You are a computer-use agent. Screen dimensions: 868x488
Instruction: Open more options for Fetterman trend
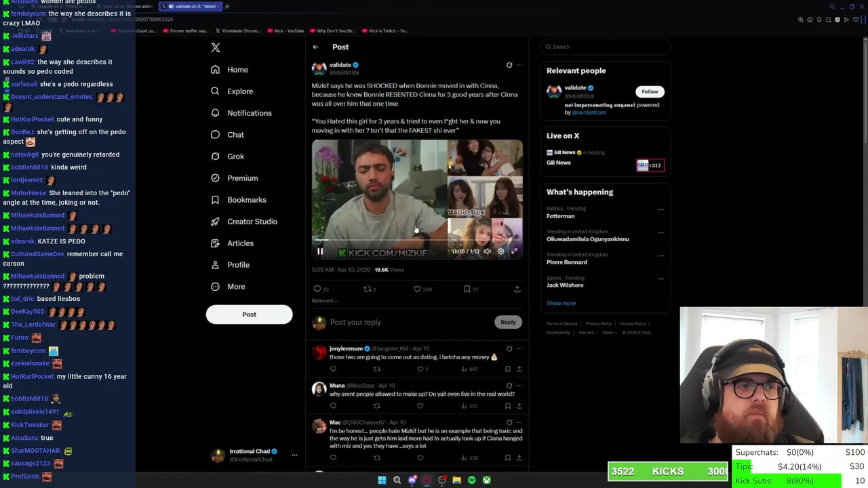661,209
